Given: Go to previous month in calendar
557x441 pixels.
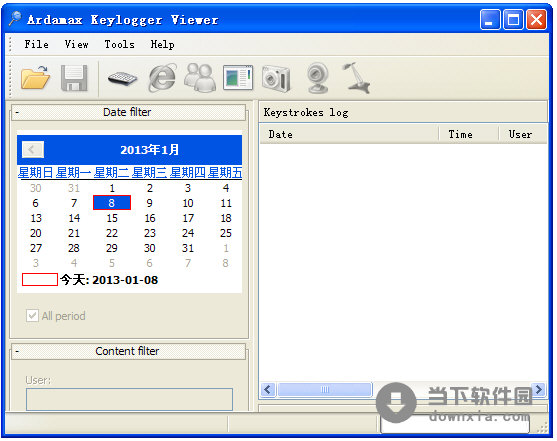Looking at the screenshot, I should [x=33, y=150].
